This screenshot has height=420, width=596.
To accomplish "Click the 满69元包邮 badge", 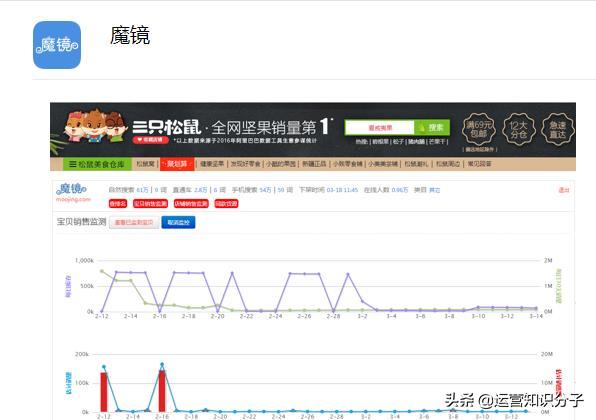I will (x=479, y=129).
